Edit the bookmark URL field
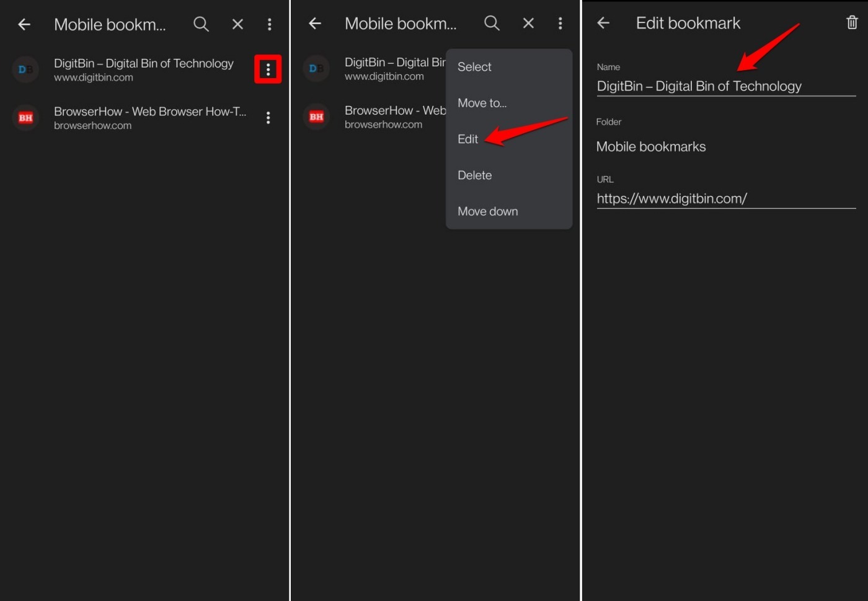 726,198
